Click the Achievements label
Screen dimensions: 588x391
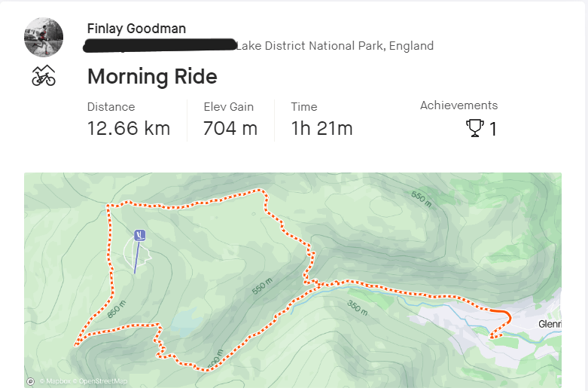click(459, 105)
